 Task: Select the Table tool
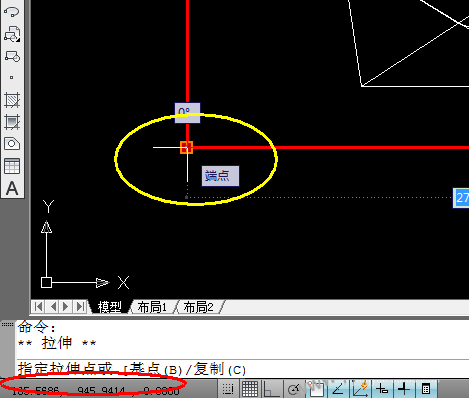pos(12,166)
